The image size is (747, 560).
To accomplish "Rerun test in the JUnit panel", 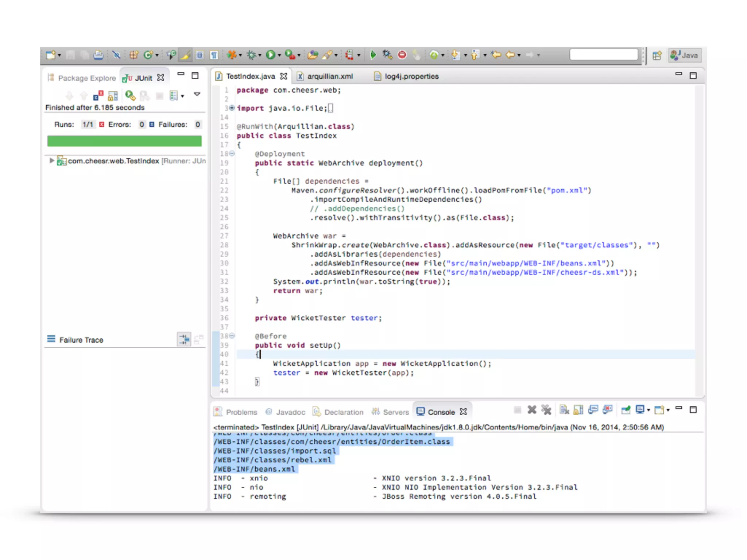I will 130,96.
